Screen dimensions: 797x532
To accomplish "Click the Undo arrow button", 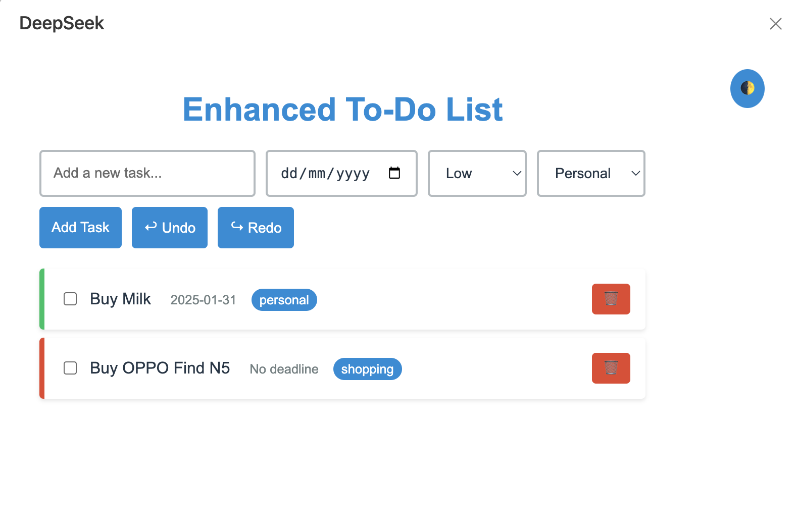I will (x=170, y=228).
